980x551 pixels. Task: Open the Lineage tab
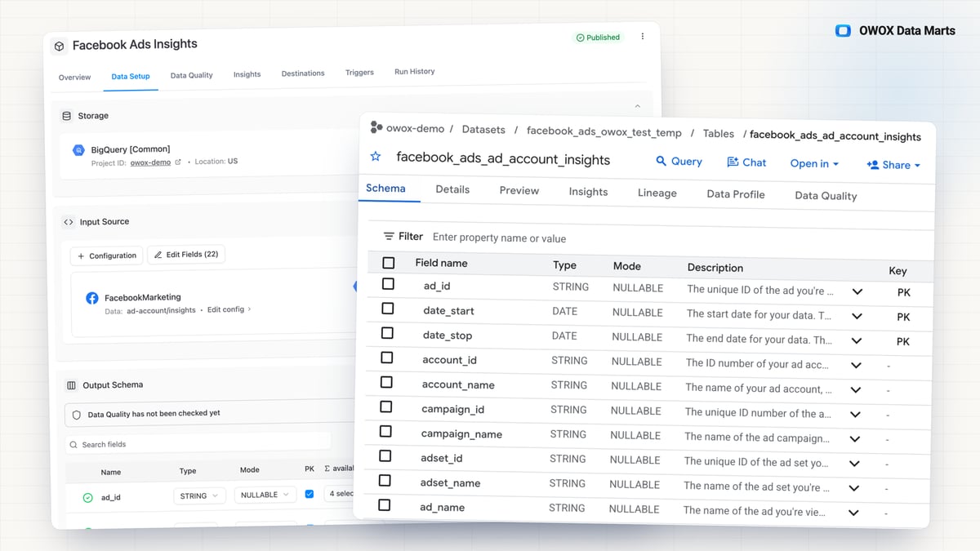(x=657, y=193)
